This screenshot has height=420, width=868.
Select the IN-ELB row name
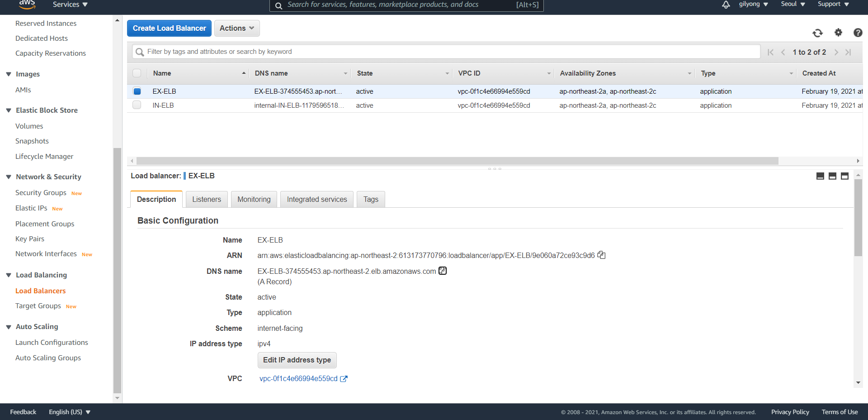pos(163,105)
